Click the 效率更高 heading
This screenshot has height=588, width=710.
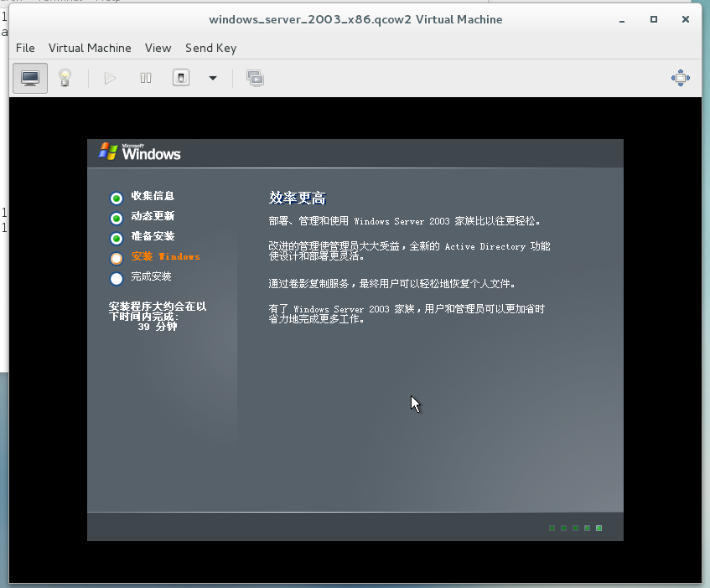point(298,199)
